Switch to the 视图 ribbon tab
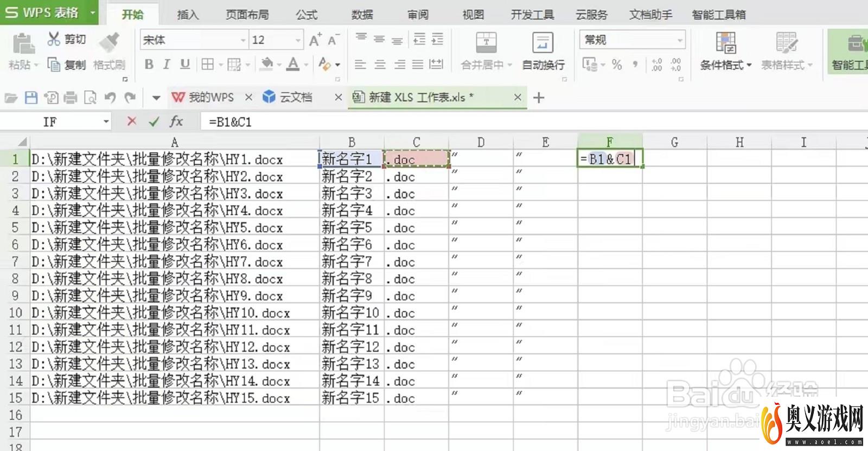The height and width of the screenshot is (451, 868). click(x=473, y=15)
